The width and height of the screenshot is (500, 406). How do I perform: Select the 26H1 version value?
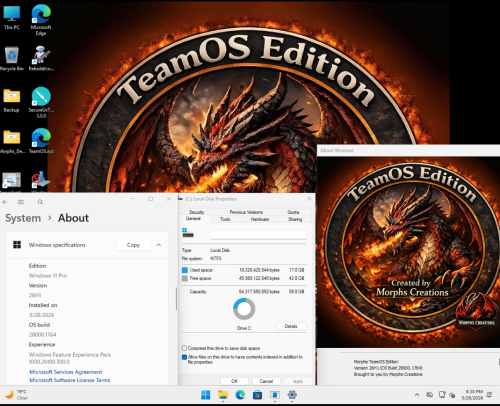pos(35,295)
